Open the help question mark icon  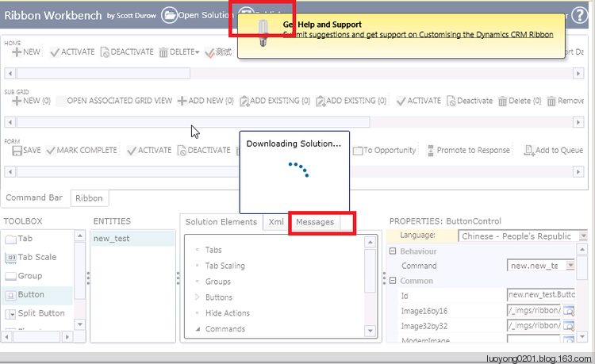[579, 16]
